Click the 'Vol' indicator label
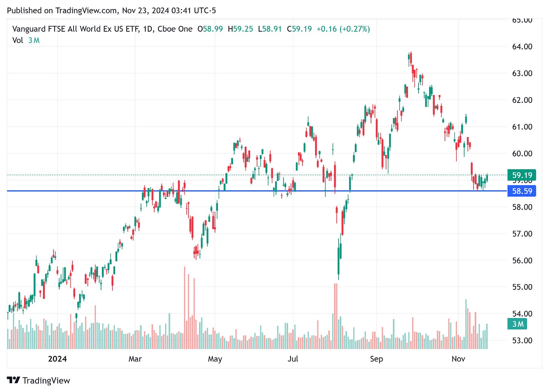 pyautogui.click(x=18, y=40)
